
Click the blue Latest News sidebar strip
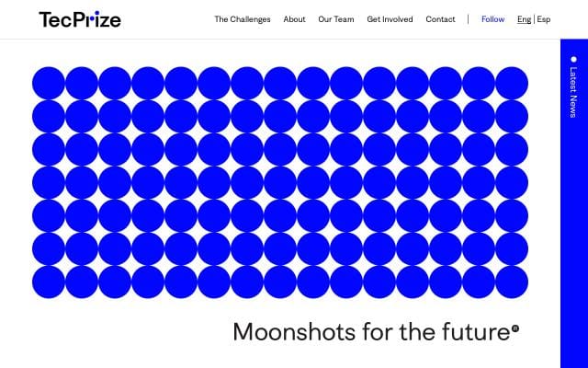[574, 203]
